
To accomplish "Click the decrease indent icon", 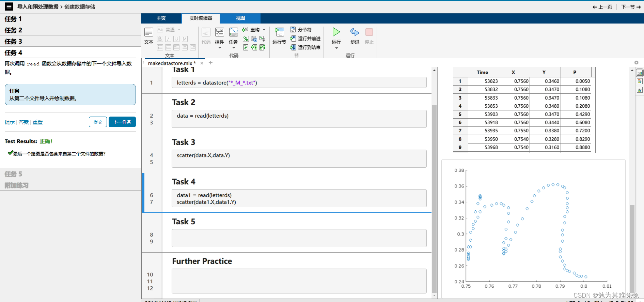I will [x=262, y=47].
